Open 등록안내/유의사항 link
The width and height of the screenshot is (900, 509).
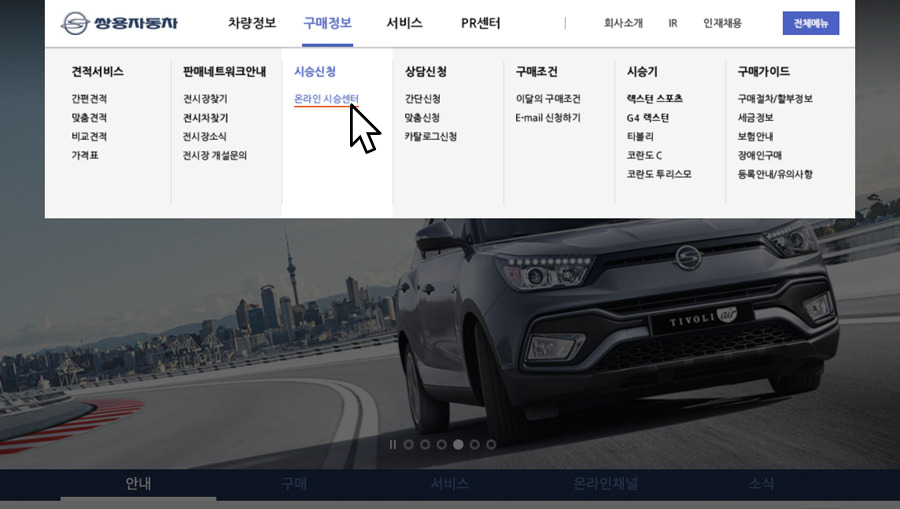point(775,174)
